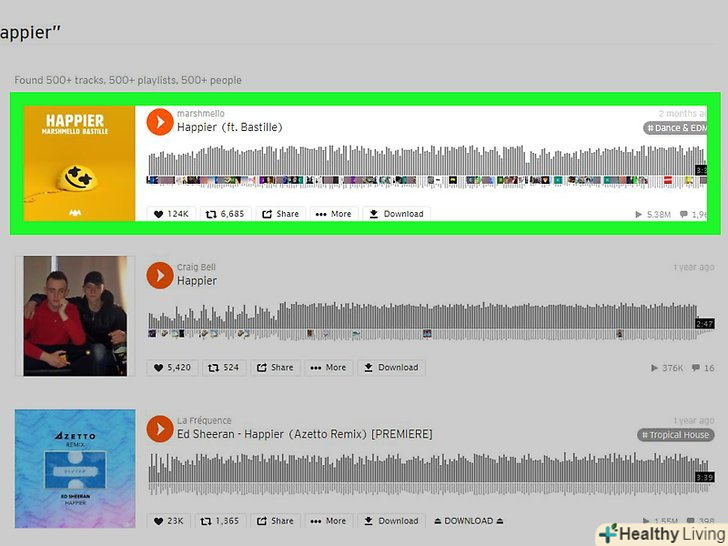This screenshot has height=546, width=728.
Task: Seek within the Happier (ft. Bastille) waveform
Action: click(427, 166)
